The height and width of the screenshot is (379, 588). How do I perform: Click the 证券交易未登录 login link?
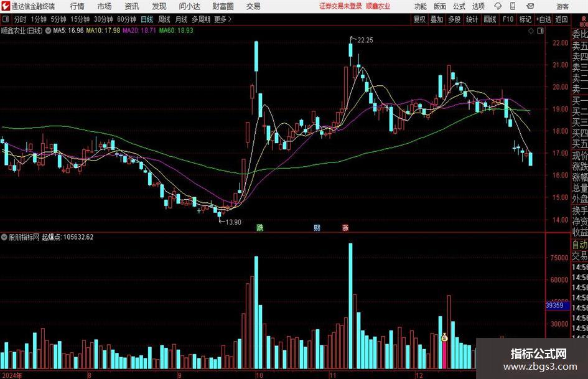[x=340, y=6]
